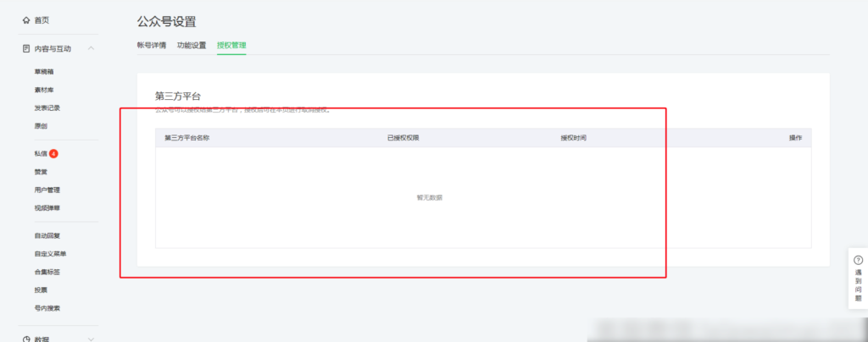Open 用户管理 in the sidebar
Viewport: 868px width, 342px height.
point(47,190)
